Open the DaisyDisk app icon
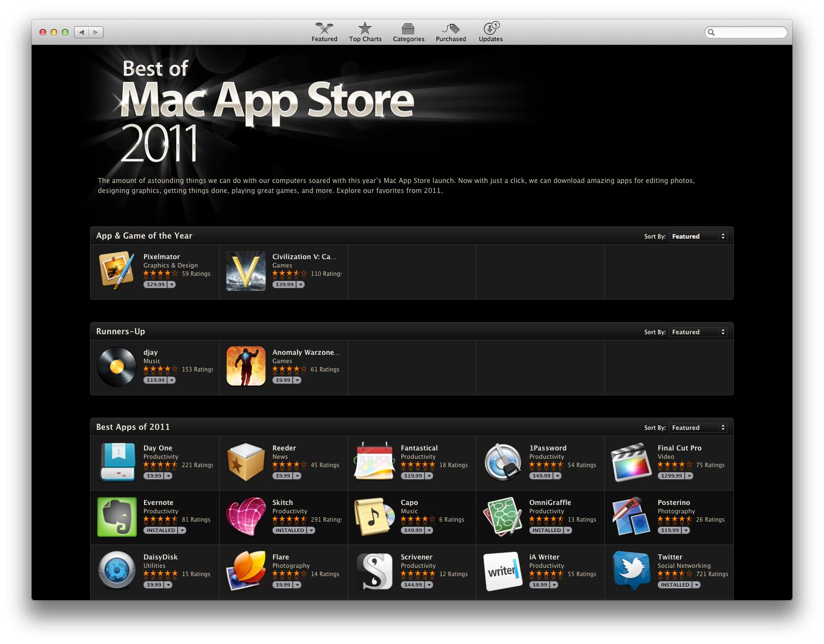This screenshot has width=824, height=644. pyautogui.click(x=117, y=571)
